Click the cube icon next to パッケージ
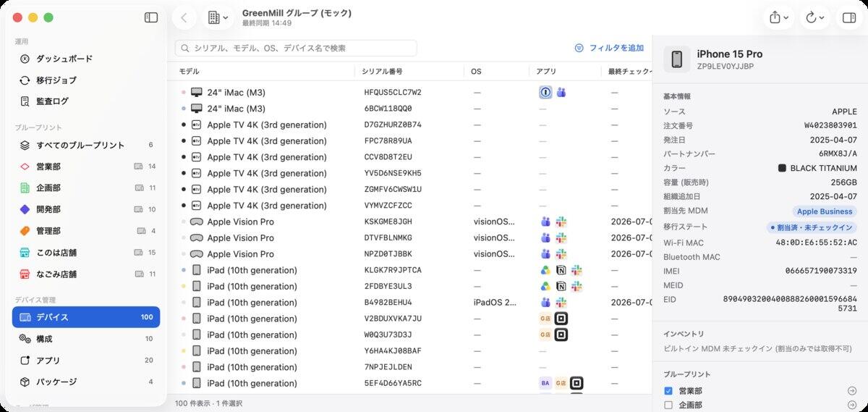The image size is (868, 412). click(x=25, y=382)
